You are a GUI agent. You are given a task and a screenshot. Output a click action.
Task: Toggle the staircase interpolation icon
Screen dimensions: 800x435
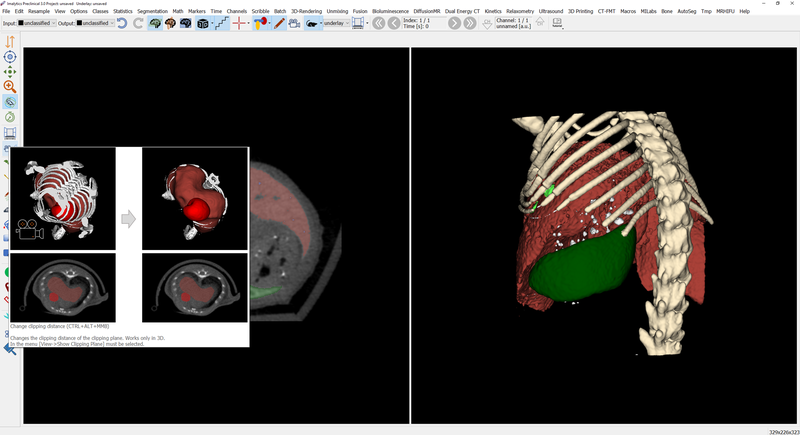(222, 23)
